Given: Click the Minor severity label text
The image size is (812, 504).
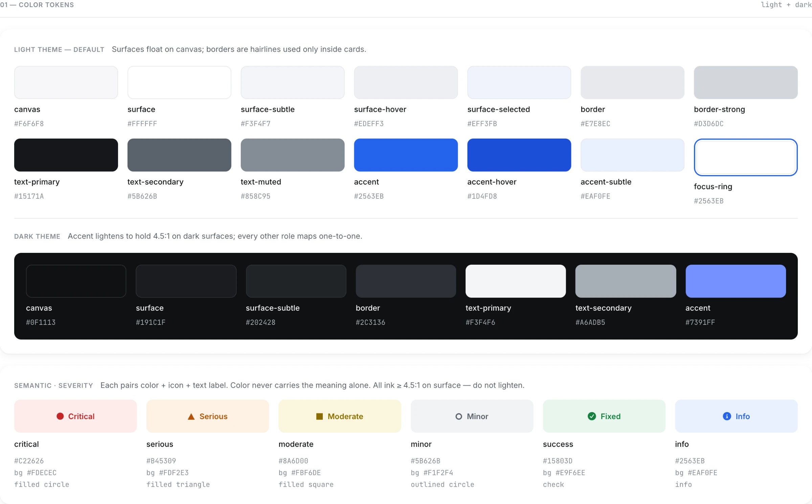Looking at the screenshot, I should click(x=478, y=416).
